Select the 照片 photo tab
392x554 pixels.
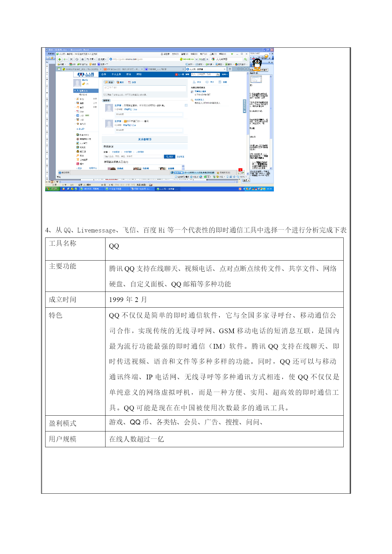(120, 82)
